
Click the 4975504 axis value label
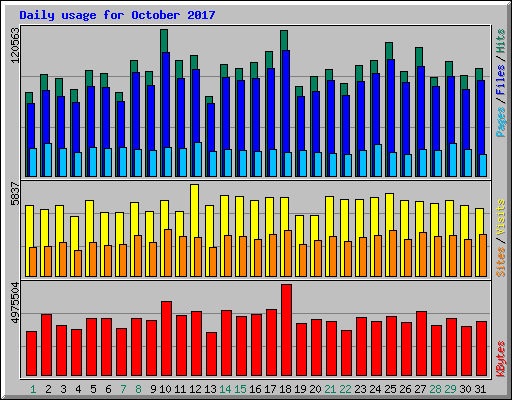coord(15,303)
